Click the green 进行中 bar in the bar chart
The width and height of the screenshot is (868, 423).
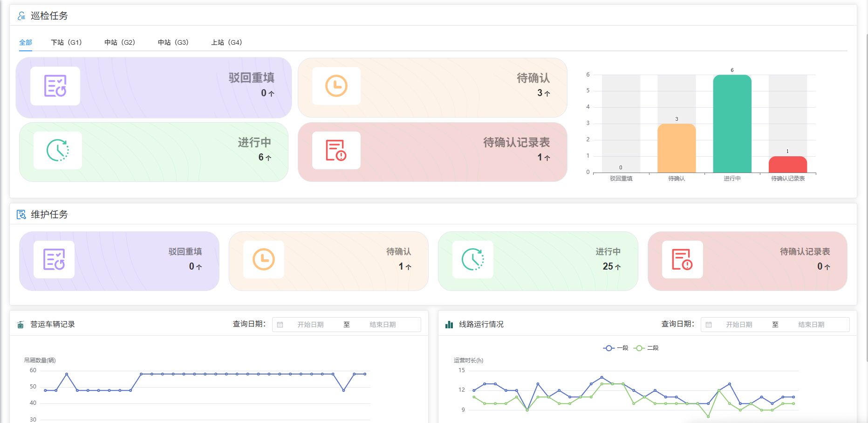point(732,124)
